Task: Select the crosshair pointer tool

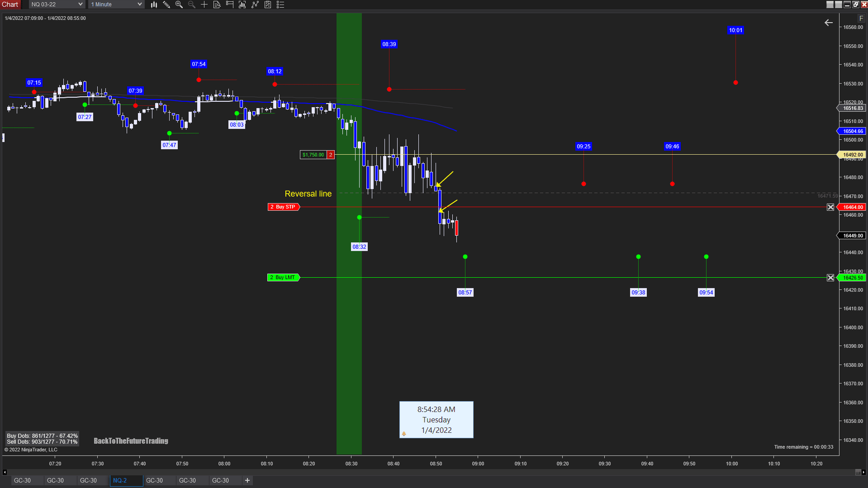Action: [204, 5]
